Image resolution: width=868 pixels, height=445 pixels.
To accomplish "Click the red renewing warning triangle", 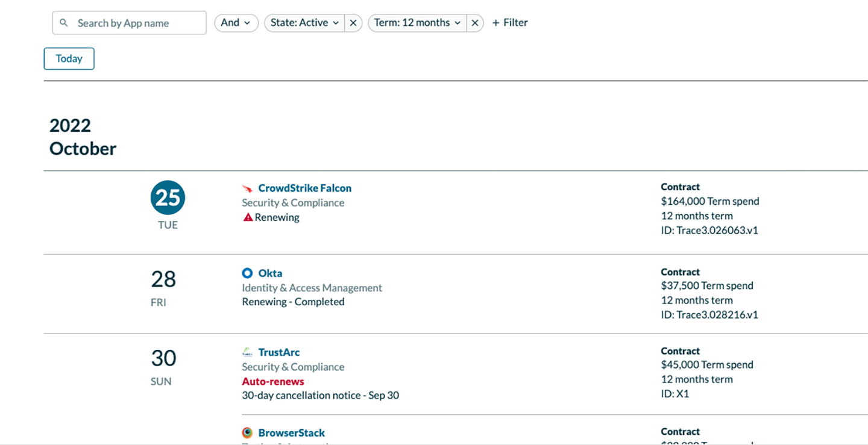I will pyautogui.click(x=248, y=217).
